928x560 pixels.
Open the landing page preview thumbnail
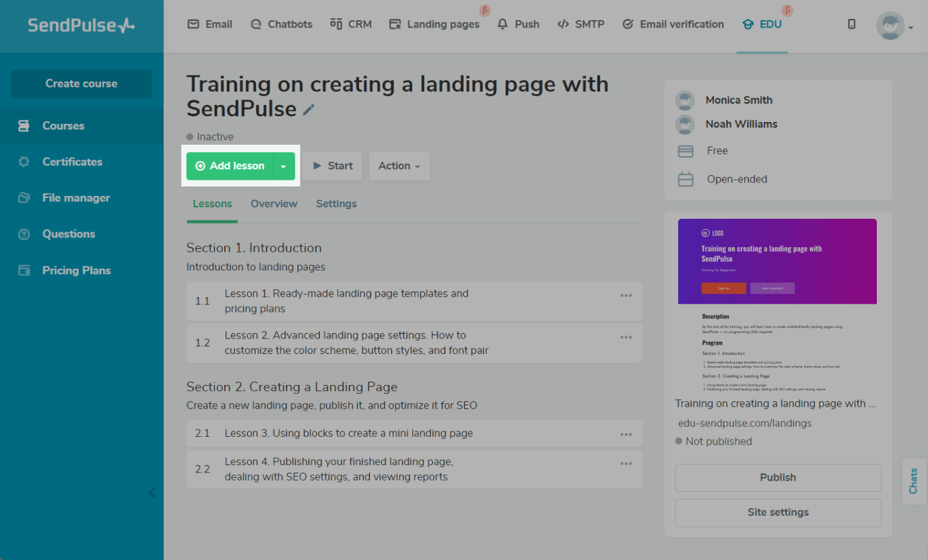[x=777, y=306]
